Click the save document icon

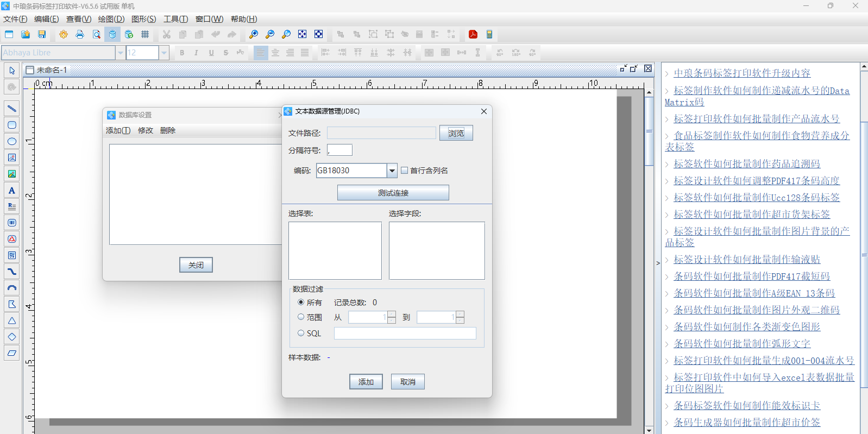pyautogui.click(x=42, y=34)
